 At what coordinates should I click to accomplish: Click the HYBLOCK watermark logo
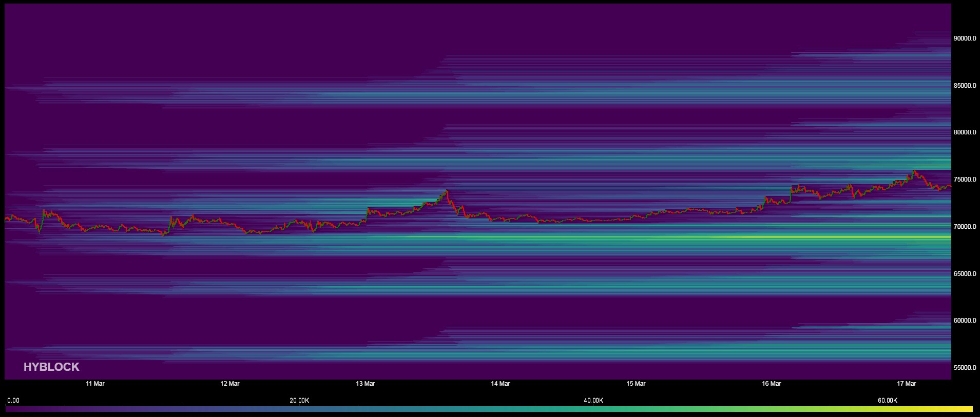(51, 367)
